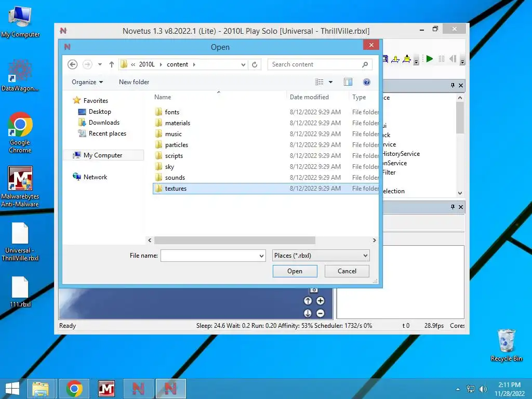
Task: Pin the Properties panel
Action: tap(453, 207)
